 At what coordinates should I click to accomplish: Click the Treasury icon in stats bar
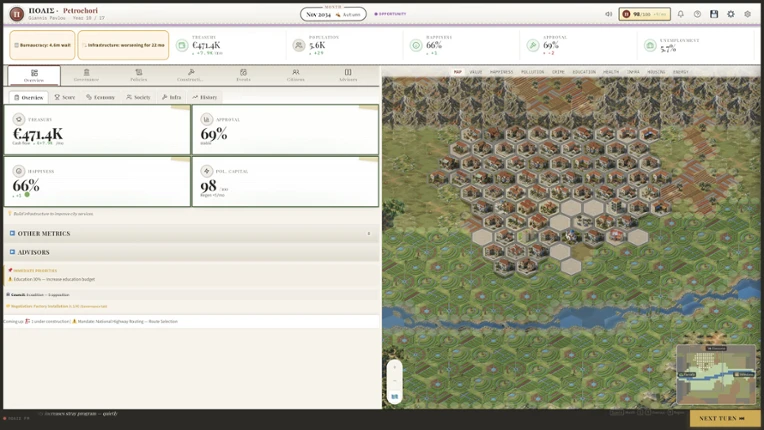(182, 45)
